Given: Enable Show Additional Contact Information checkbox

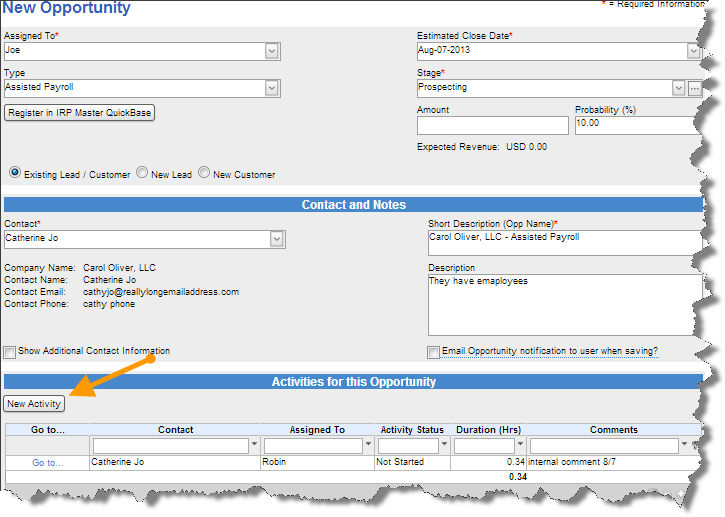Looking at the screenshot, I should (10, 352).
